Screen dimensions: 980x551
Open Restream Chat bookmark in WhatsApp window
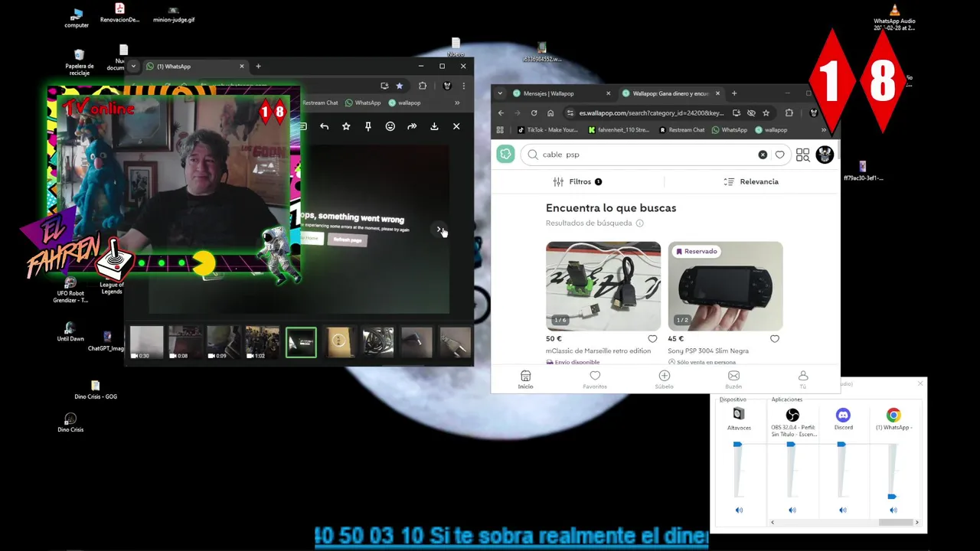(x=320, y=103)
